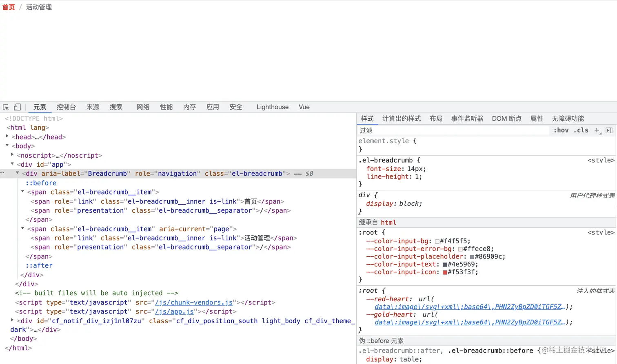The width and height of the screenshot is (617, 364).
Task: Toggle the :hov element state panel
Action: tap(561, 130)
